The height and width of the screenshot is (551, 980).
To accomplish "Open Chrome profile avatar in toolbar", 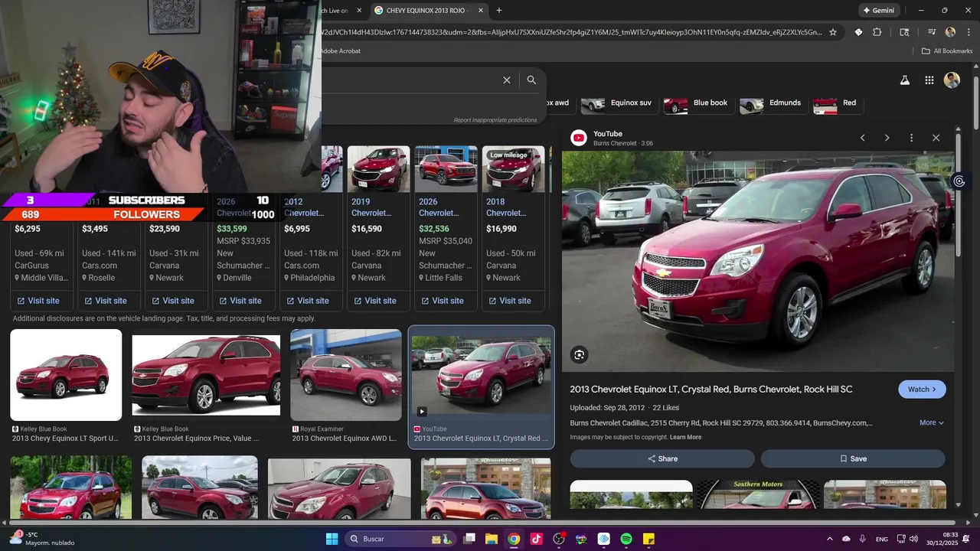I will 950,32.
